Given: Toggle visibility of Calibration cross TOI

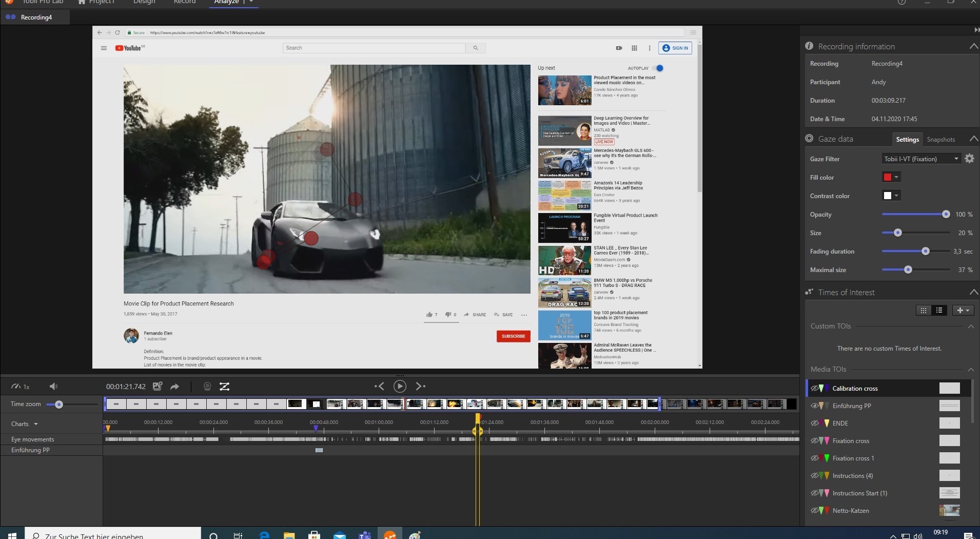Looking at the screenshot, I should click(814, 389).
